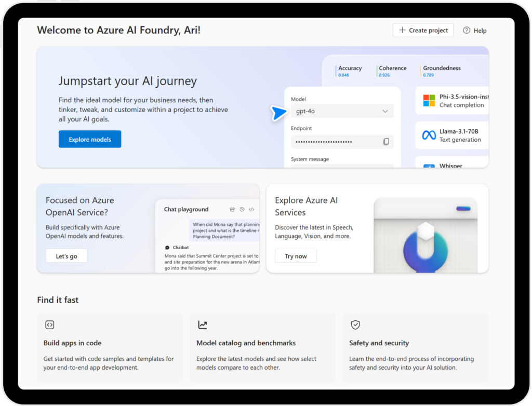
Task: Click the Create project button
Action: pyautogui.click(x=423, y=30)
